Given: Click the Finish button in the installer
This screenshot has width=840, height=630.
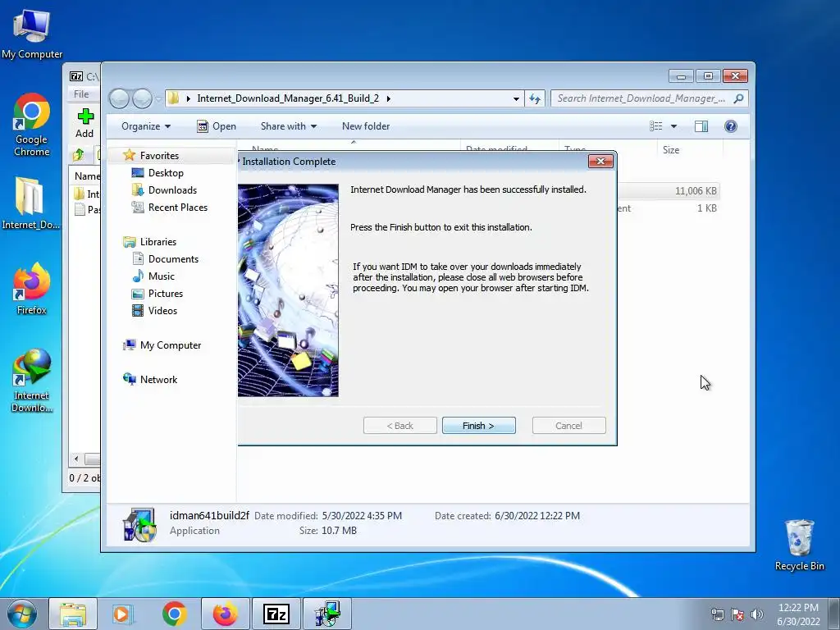Looking at the screenshot, I should pyautogui.click(x=478, y=426).
